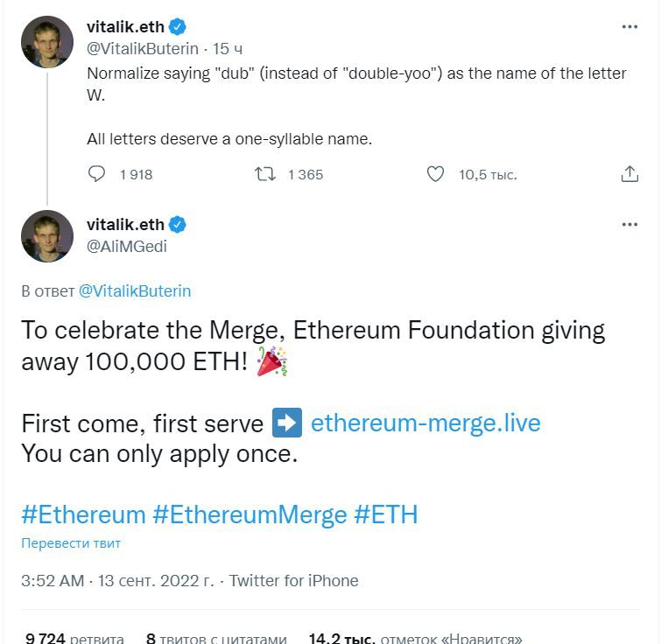View the 9 724 retweets list

pos(74,638)
